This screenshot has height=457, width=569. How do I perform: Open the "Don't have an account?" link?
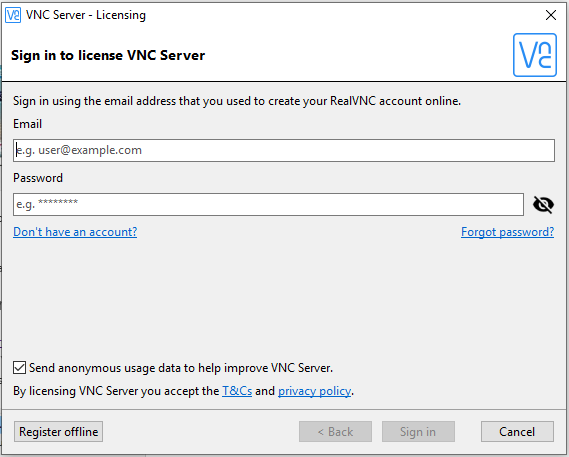click(x=75, y=232)
